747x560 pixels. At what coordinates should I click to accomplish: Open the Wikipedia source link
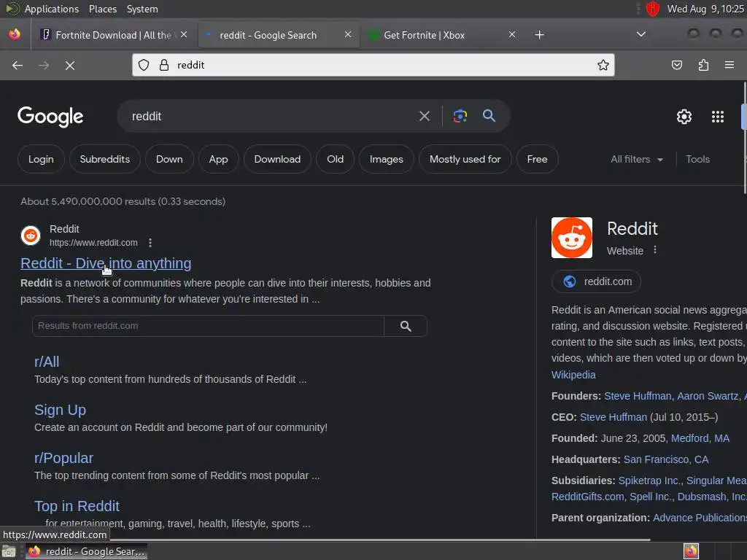point(573,375)
